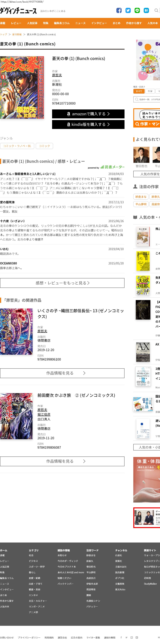Click the Da Vinci News logo
This screenshot has width=160, height=644.
point(18,11)
